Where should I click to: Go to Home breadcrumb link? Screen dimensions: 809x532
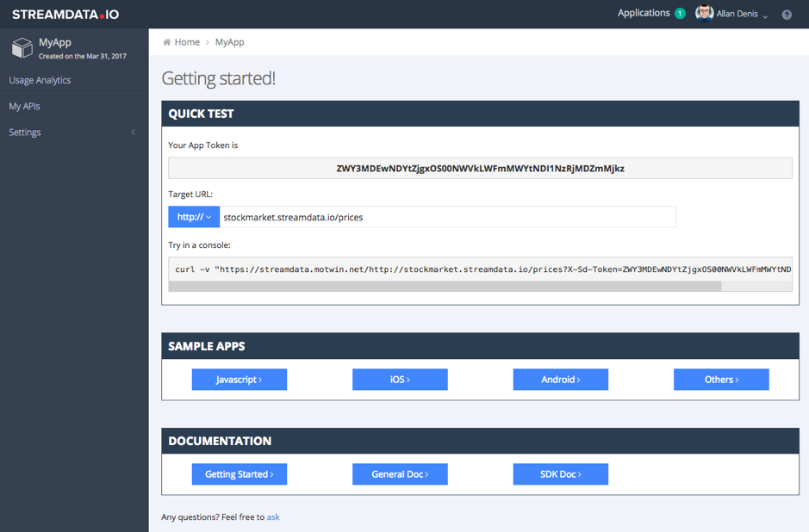point(187,42)
